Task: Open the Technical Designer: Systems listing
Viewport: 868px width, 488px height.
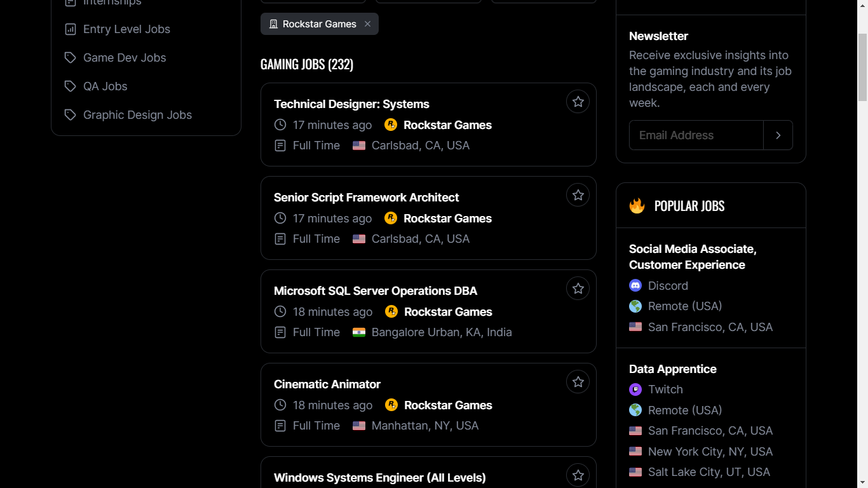Action: (351, 104)
